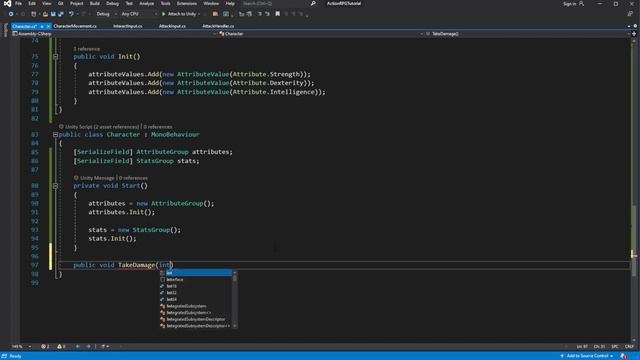Open the Edit menu
640x360 pixels.
(32, 4)
